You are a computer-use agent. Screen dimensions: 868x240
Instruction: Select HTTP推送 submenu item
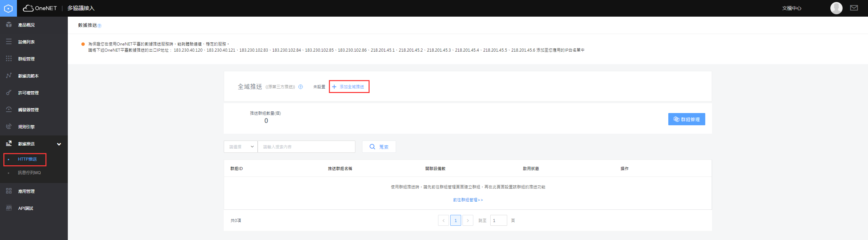point(27,159)
